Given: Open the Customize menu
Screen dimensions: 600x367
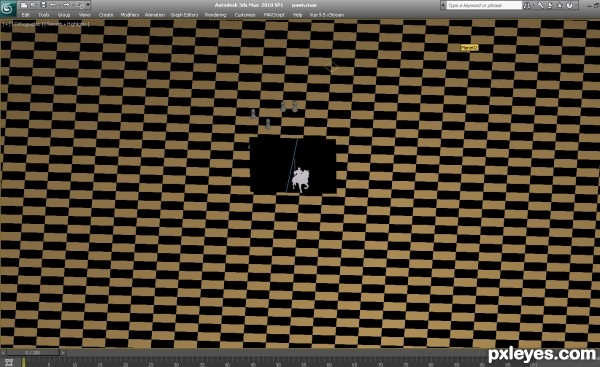Looking at the screenshot, I should click(245, 15).
